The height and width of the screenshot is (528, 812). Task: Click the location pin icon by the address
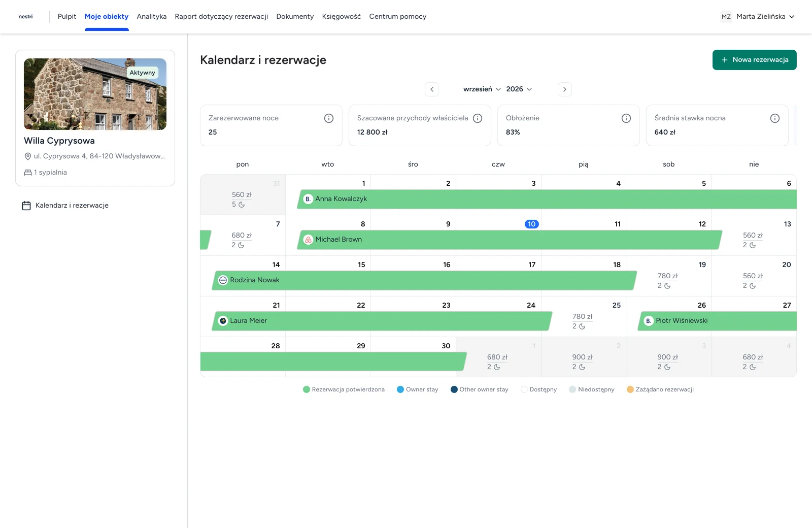28,156
